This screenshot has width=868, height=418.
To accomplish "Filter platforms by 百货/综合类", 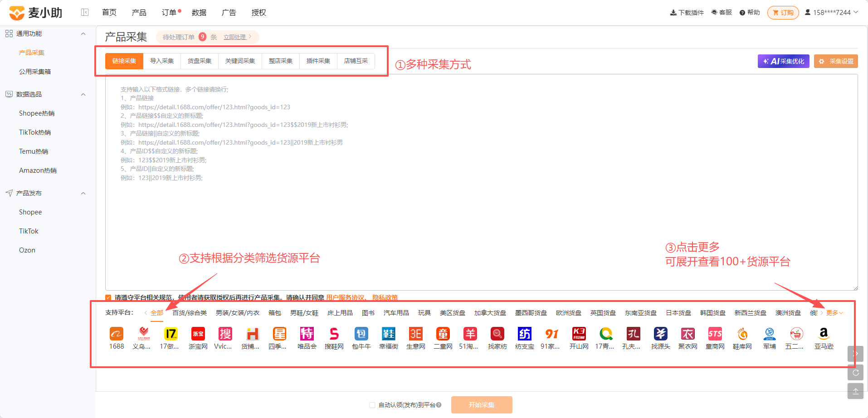I will [x=190, y=313].
